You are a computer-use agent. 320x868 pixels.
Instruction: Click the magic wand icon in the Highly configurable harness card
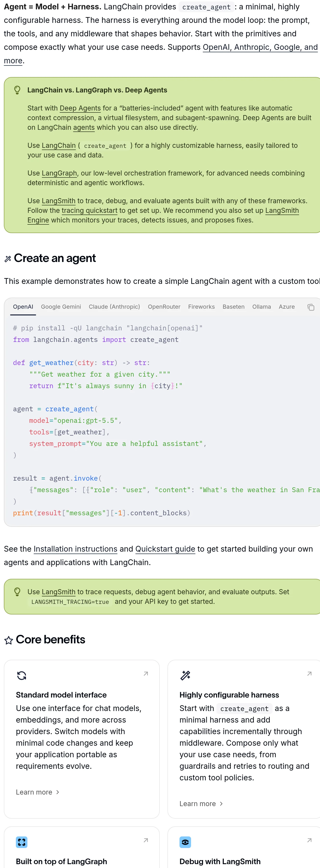click(x=185, y=675)
